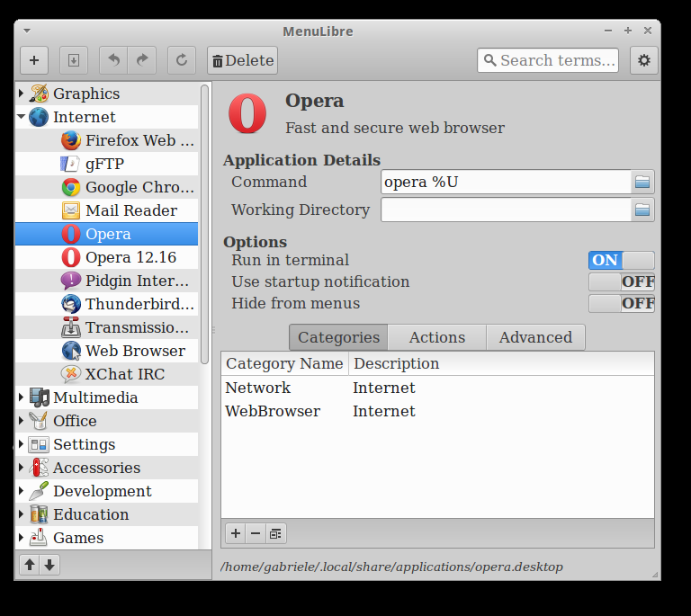Open window menu arrow in title bar
The height and width of the screenshot is (616, 691).
click(x=27, y=31)
